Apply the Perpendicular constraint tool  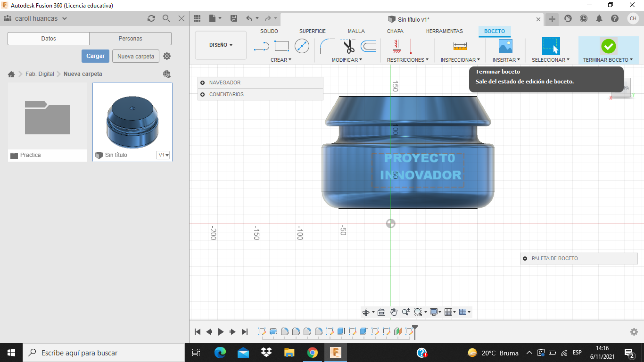coord(418,46)
